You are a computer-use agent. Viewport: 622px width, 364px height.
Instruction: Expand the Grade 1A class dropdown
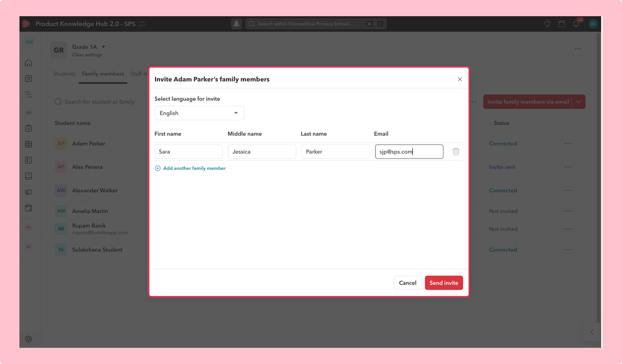[103, 47]
